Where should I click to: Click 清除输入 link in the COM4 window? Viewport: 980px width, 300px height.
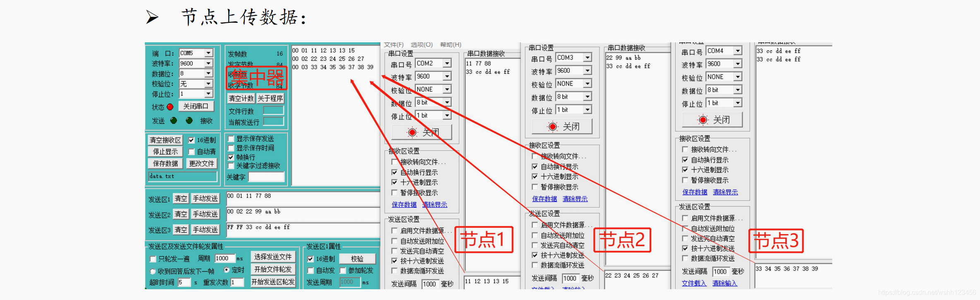point(725,283)
